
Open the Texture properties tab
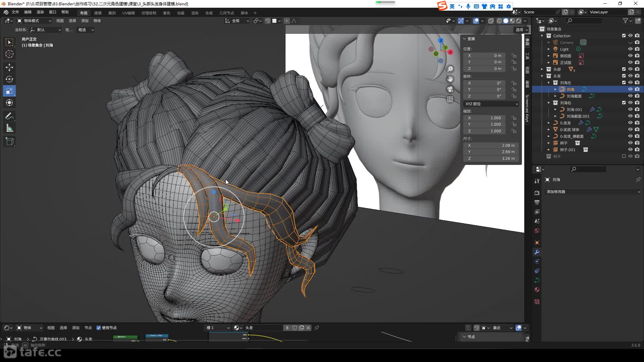click(x=537, y=302)
